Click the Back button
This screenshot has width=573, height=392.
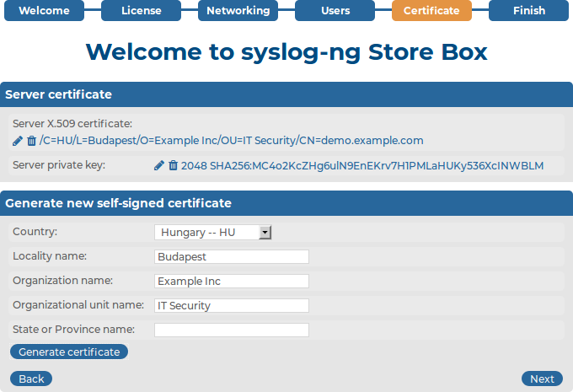pyautogui.click(x=31, y=379)
